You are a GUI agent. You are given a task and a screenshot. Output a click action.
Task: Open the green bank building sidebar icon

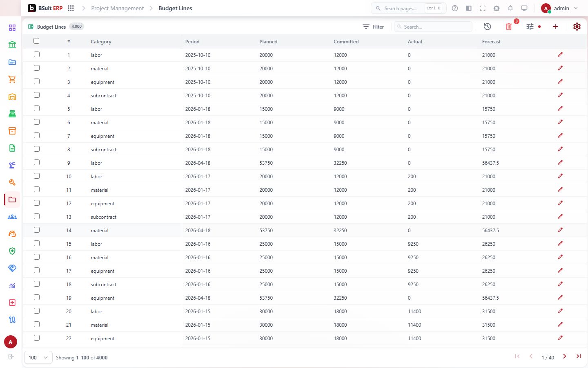coord(12,45)
